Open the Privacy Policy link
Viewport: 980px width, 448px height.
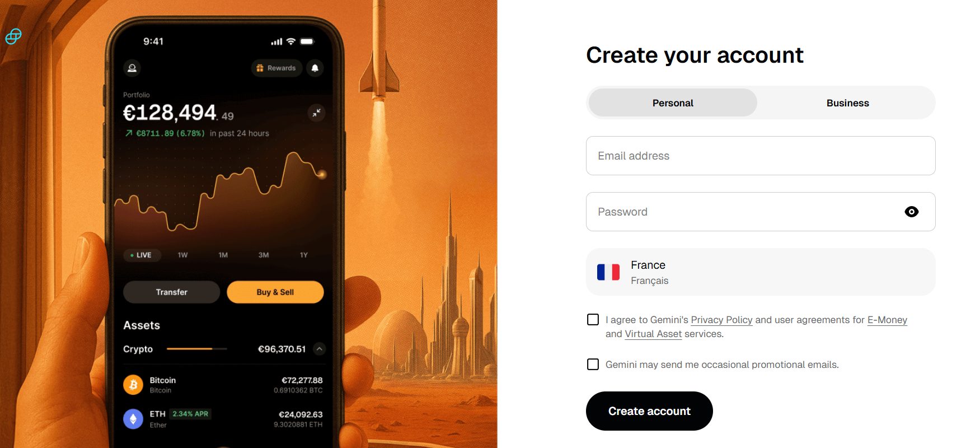721,320
